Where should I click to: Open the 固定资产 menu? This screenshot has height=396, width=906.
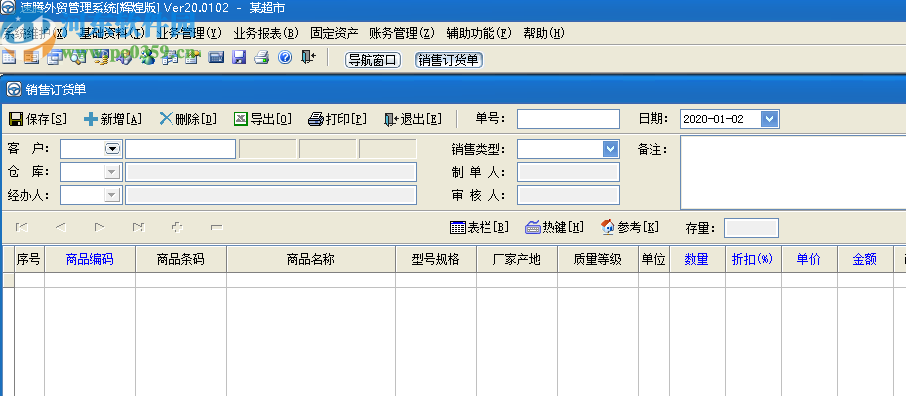click(x=334, y=34)
